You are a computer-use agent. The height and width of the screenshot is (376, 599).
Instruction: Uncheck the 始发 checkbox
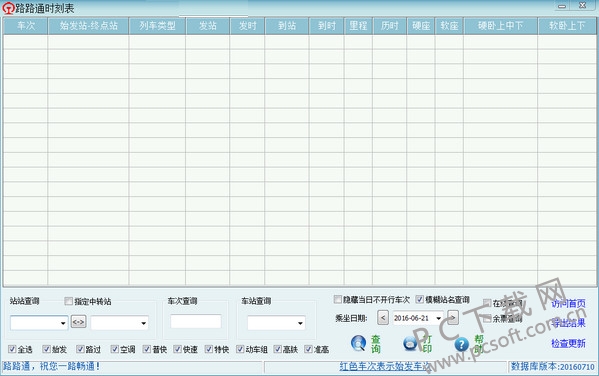pyautogui.click(x=47, y=349)
